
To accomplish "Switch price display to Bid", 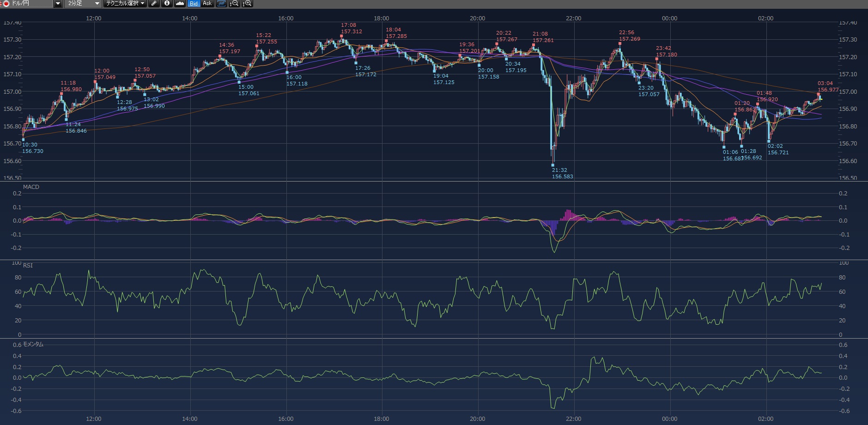I will [x=194, y=4].
